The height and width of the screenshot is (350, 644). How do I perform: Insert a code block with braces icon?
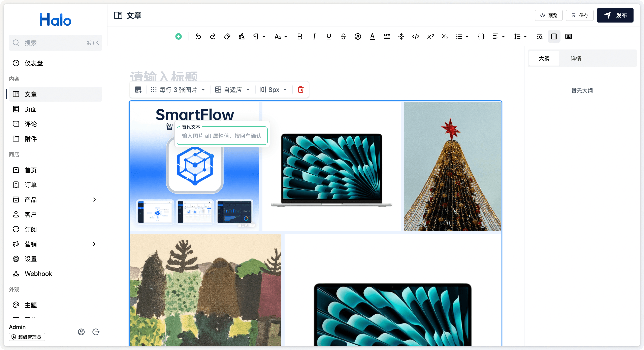(x=481, y=36)
